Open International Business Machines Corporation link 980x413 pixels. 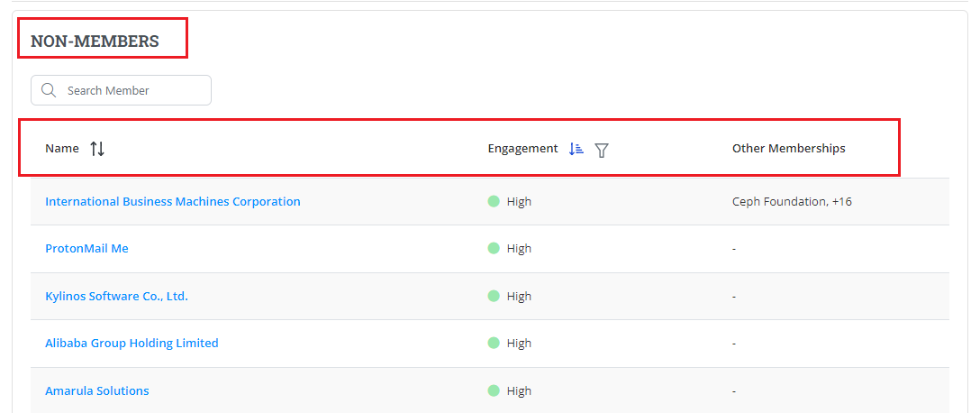click(173, 201)
